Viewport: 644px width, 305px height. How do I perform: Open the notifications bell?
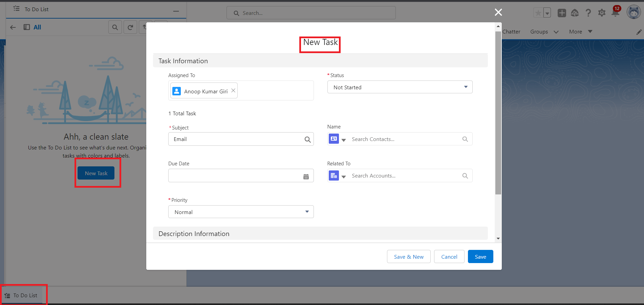[616, 13]
